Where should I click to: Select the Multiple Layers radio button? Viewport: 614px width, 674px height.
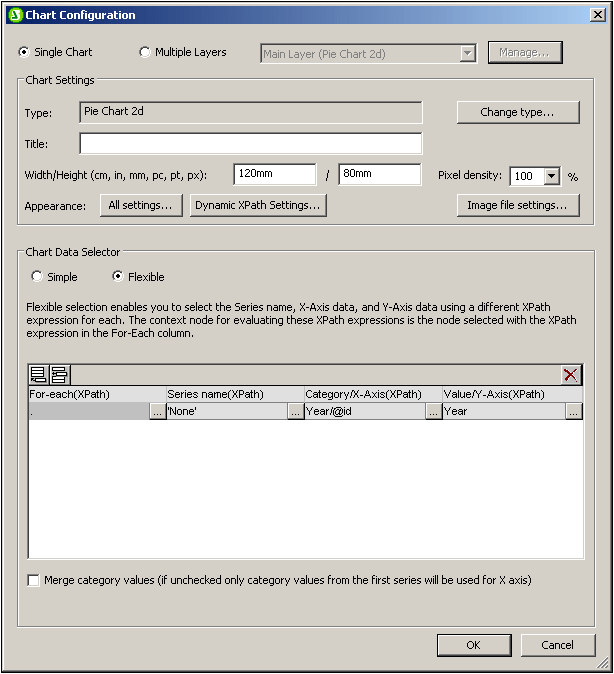click(145, 52)
